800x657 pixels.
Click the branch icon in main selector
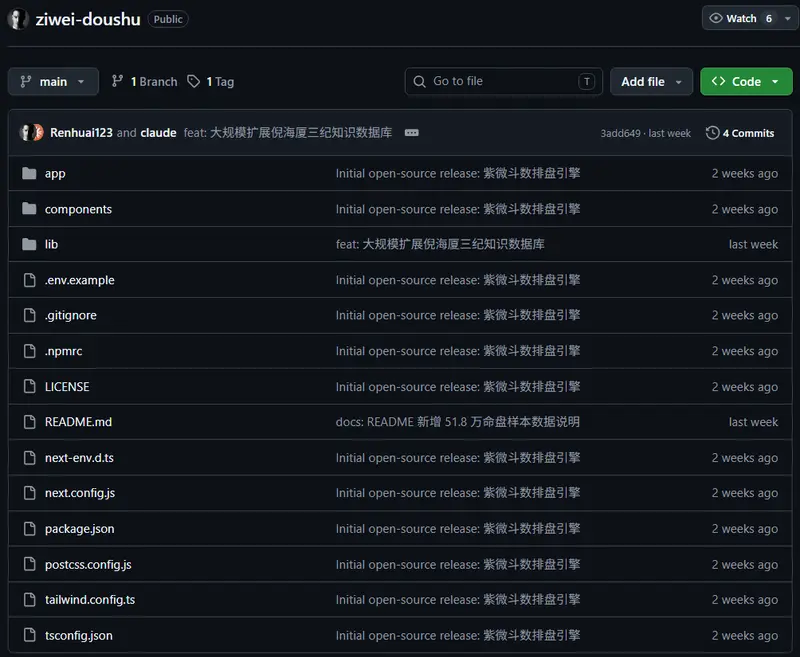(x=26, y=82)
